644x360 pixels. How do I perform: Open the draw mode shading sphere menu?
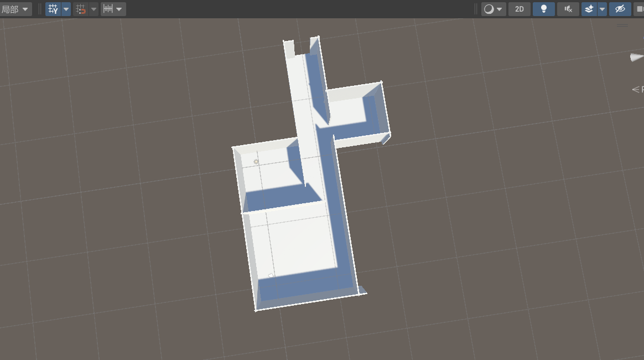coord(494,9)
